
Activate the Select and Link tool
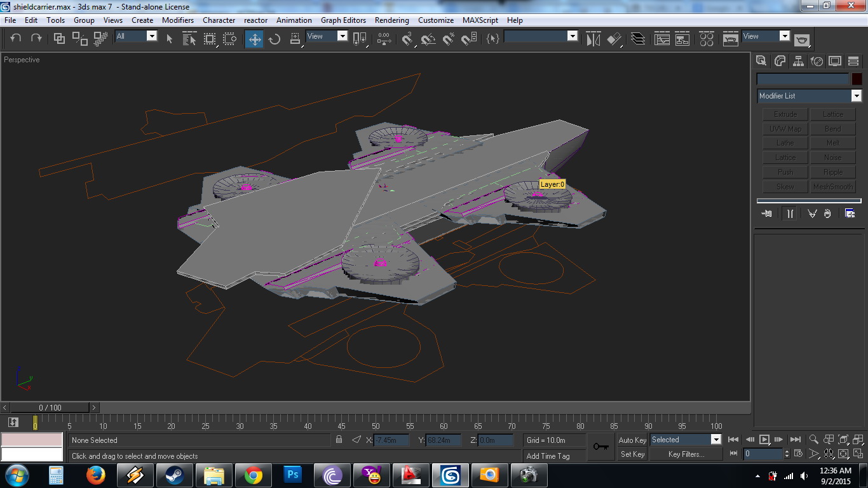click(59, 39)
